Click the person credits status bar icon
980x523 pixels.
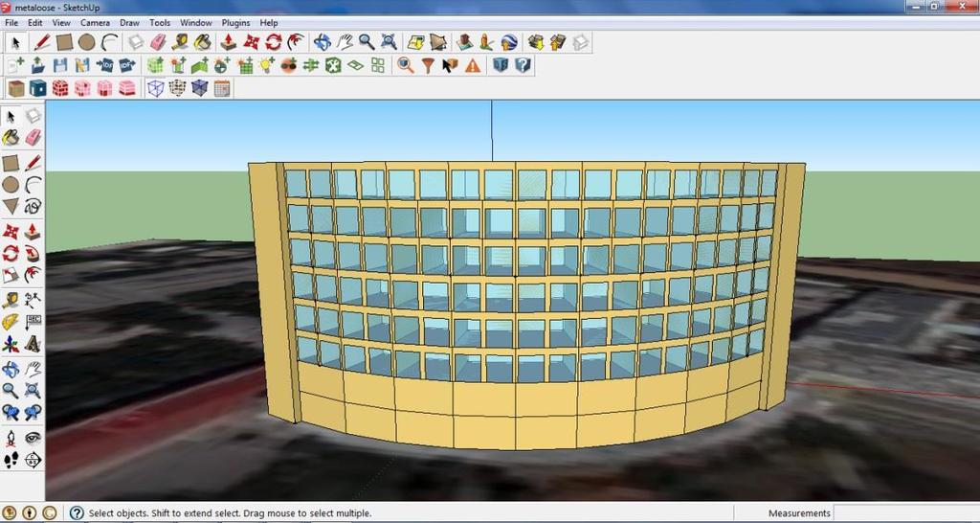click(31, 513)
